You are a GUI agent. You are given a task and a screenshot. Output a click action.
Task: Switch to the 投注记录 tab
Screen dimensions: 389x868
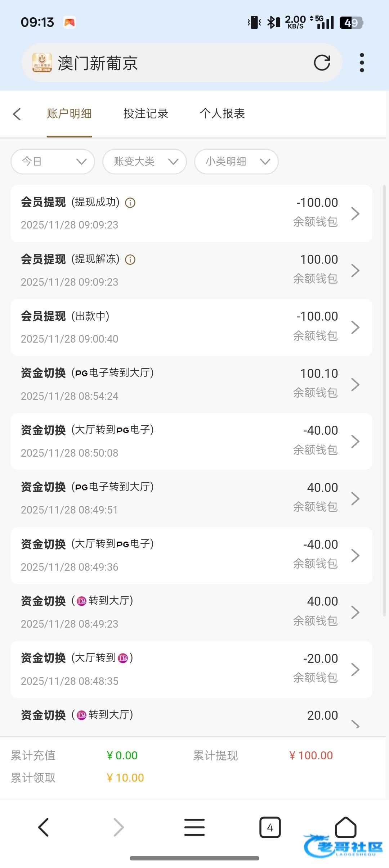pyautogui.click(x=146, y=114)
